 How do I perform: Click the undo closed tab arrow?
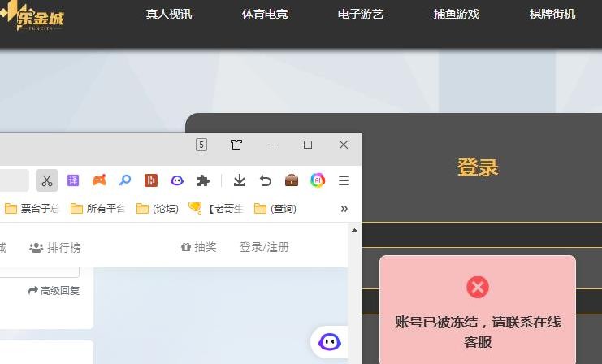tap(265, 180)
